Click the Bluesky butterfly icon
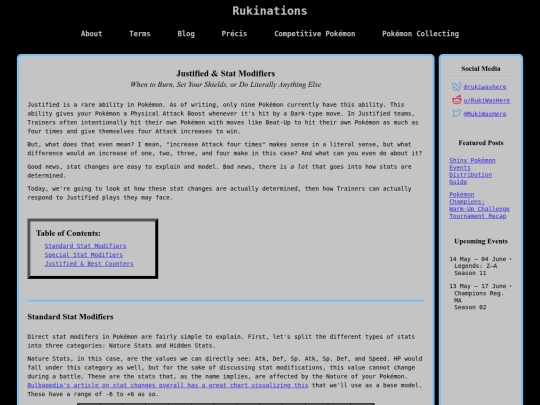The width and height of the screenshot is (540, 405). [x=456, y=86]
